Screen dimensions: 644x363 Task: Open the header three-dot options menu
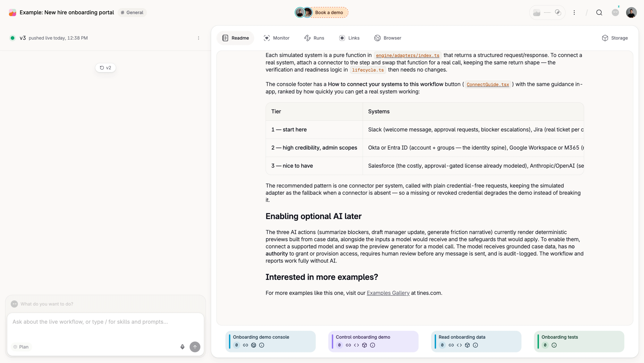click(x=574, y=13)
